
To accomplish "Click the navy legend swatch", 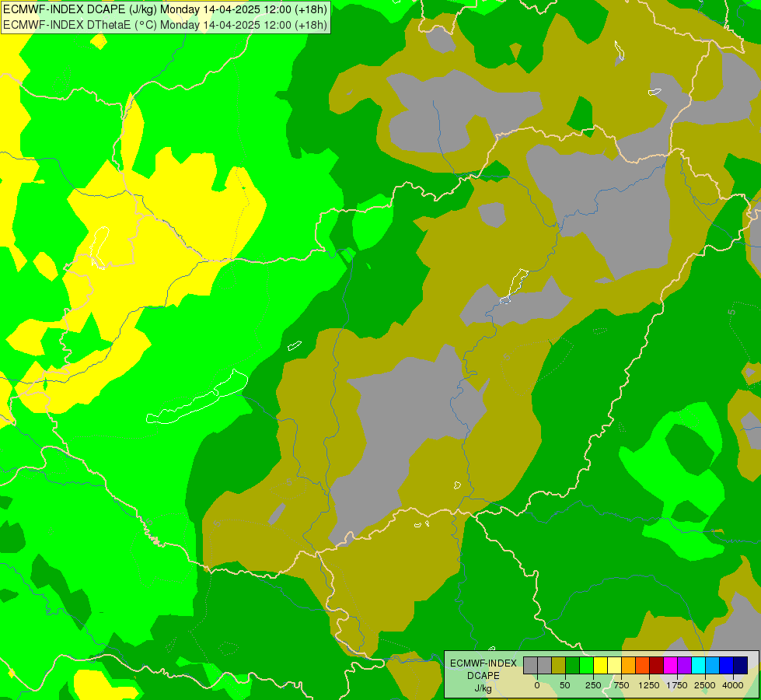I will coord(741,665).
